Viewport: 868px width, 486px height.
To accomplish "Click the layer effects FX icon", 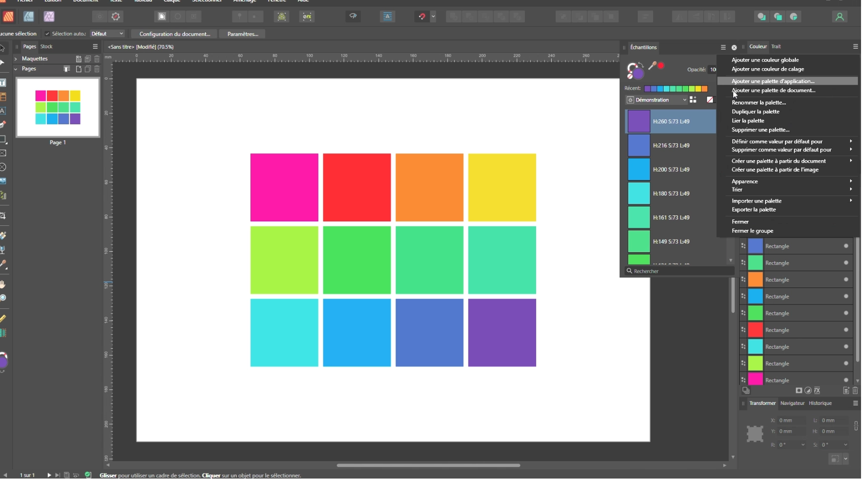I will pos(817,390).
